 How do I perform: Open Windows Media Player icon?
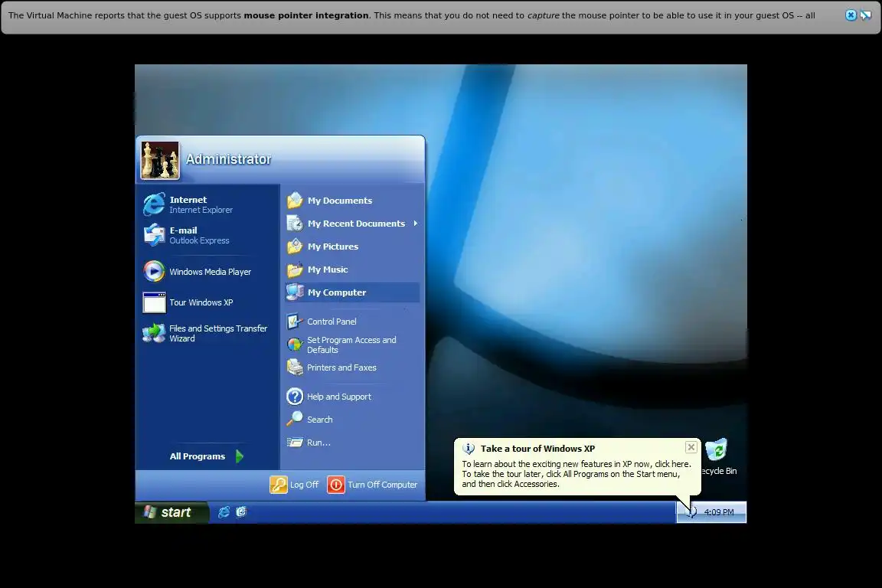click(x=154, y=271)
